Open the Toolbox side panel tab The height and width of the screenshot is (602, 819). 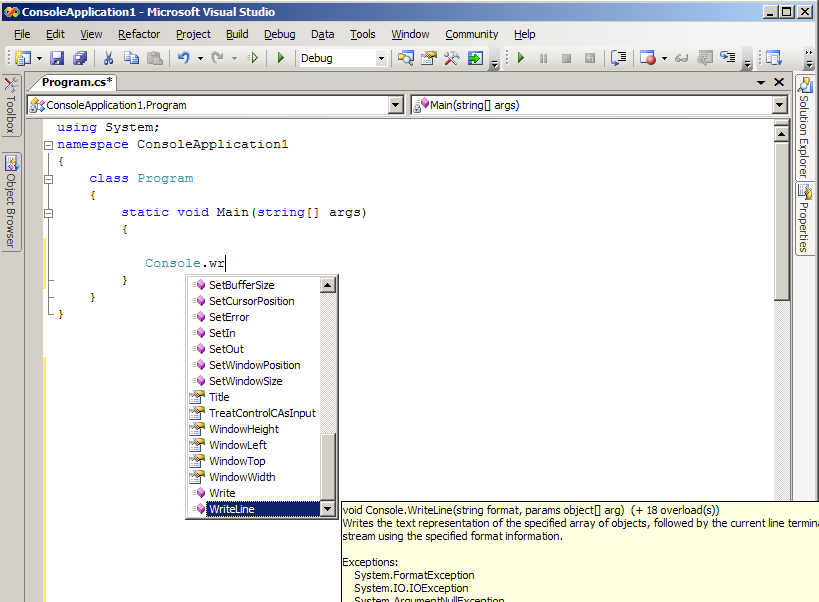(x=11, y=106)
